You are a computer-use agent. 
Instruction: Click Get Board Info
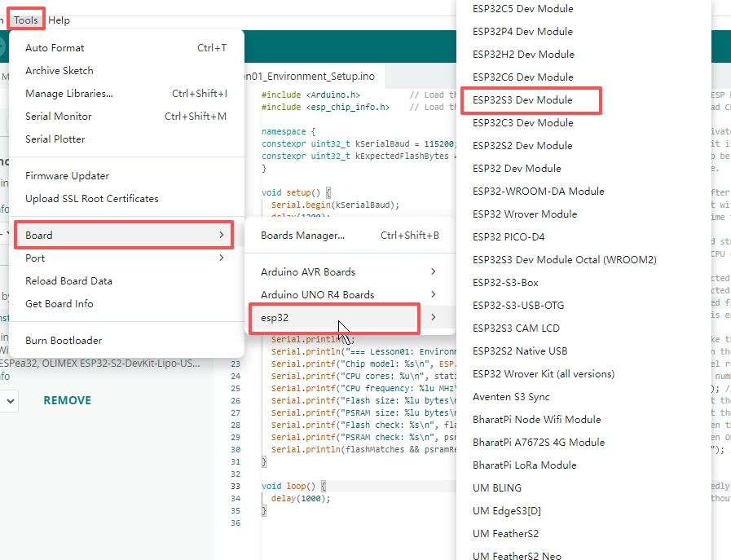[126, 303]
